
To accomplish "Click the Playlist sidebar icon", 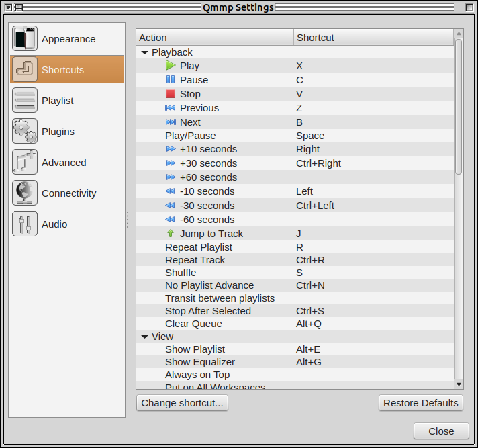I will [x=25, y=100].
